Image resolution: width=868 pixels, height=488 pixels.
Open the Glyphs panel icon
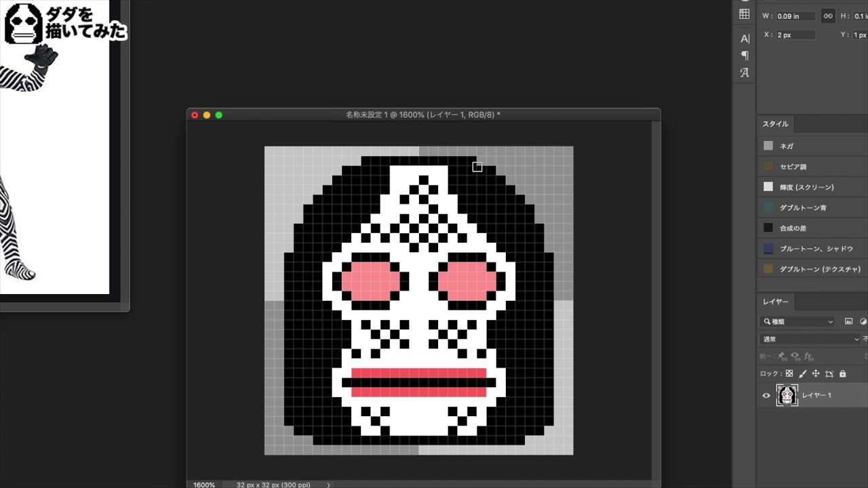tap(745, 73)
